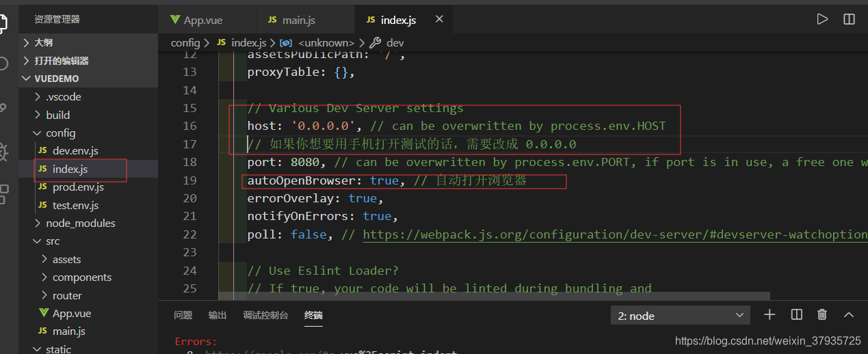Expand the 打开的编辑器 section
The height and width of the screenshot is (354, 868).
pyautogui.click(x=89, y=61)
